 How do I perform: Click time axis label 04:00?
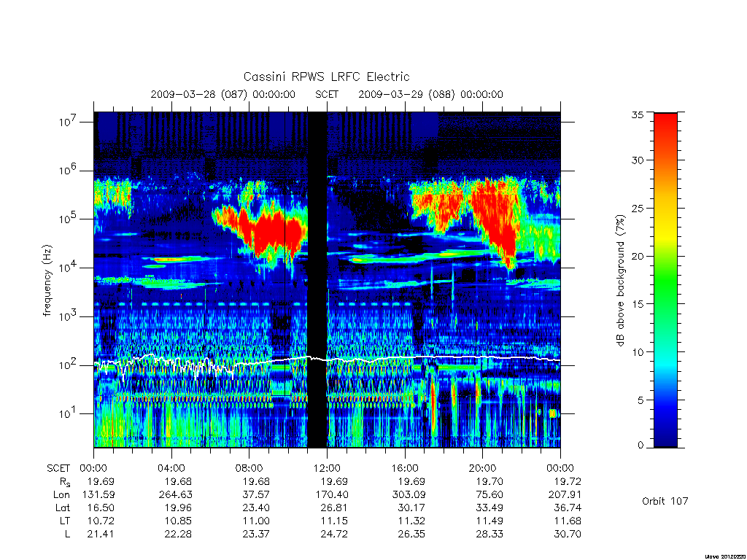point(171,468)
